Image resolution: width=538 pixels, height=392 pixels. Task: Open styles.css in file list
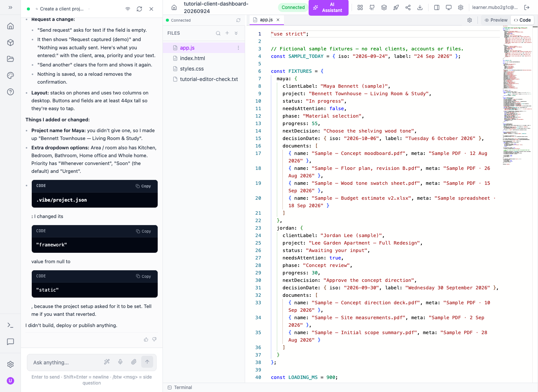coord(204,69)
